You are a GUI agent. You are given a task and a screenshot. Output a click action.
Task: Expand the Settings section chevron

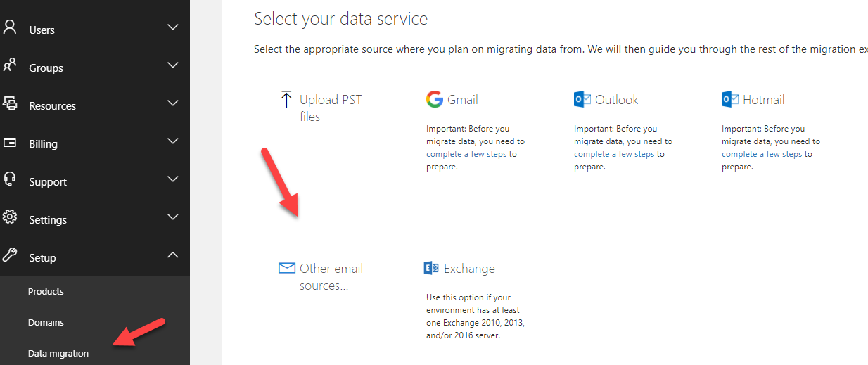[173, 217]
